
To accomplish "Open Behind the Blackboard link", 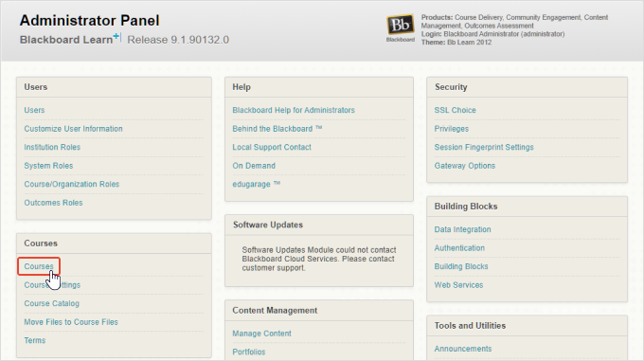I will point(277,129).
